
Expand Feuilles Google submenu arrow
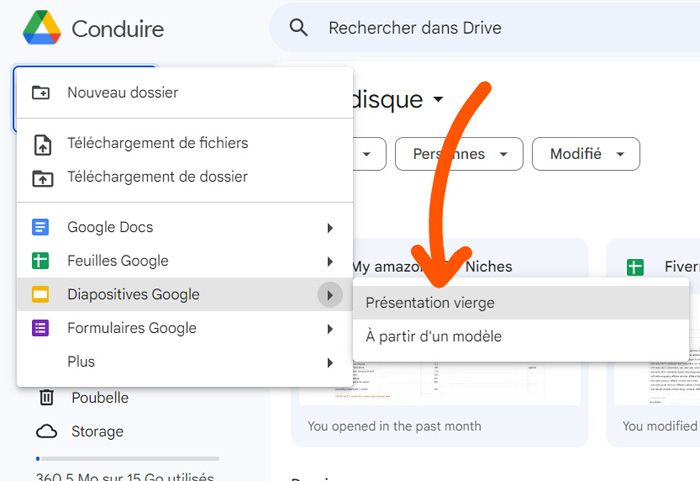(330, 261)
